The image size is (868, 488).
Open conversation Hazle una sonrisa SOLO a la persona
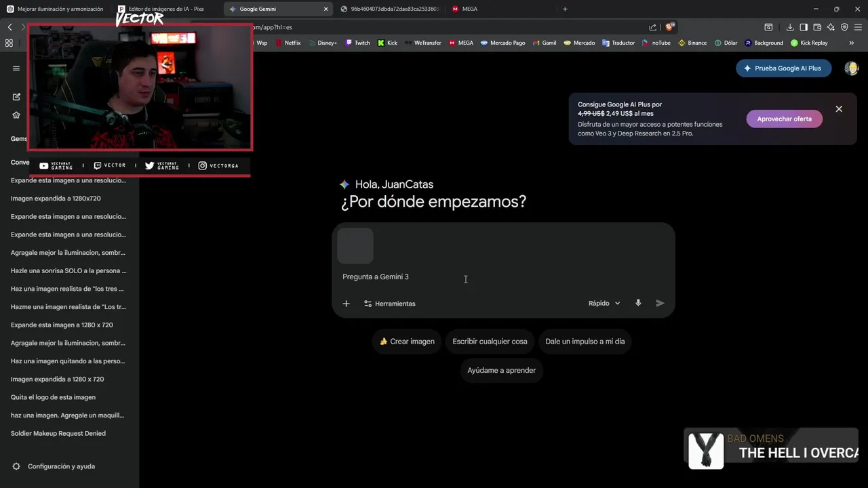(68, 270)
